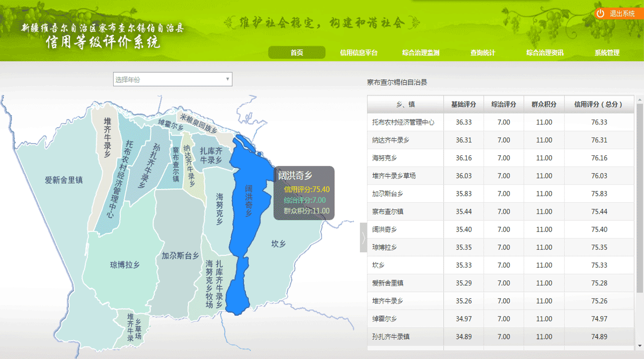644x359 pixels.
Task: Open the 综合治理监测 menu
Action: [421, 53]
